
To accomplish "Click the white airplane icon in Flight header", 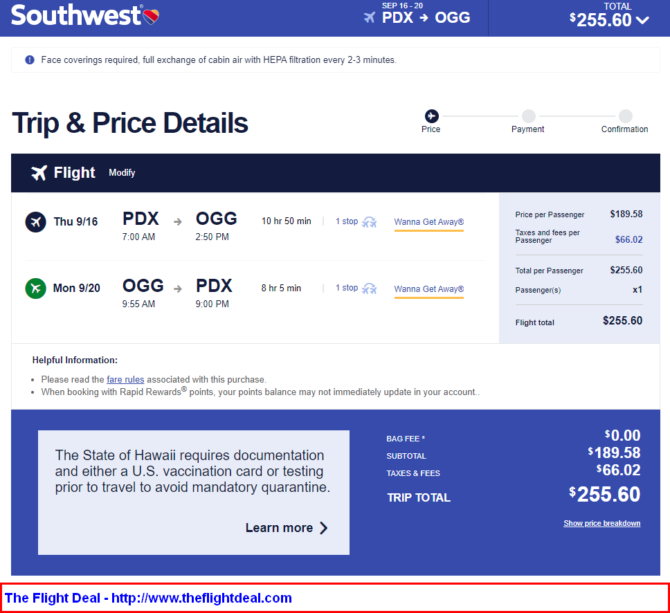I will click(x=39, y=173).
